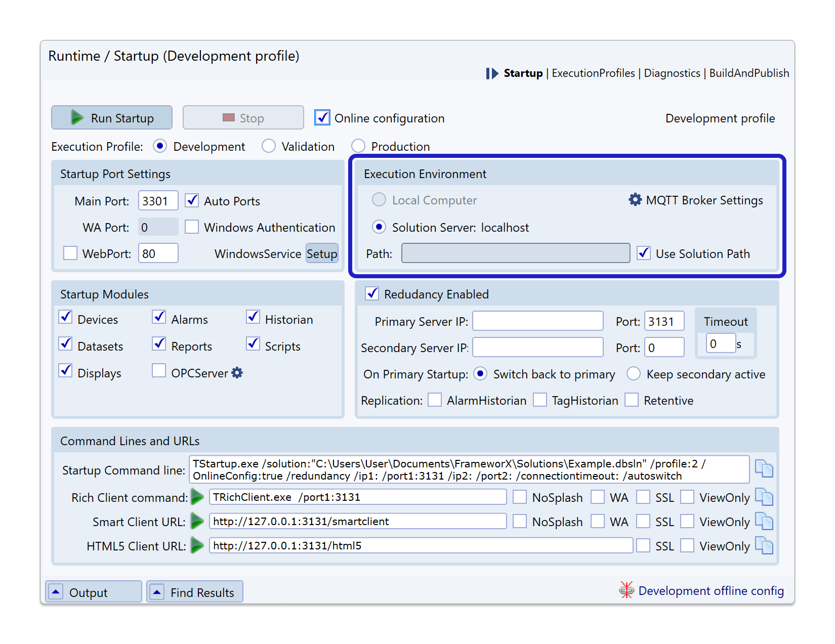The image size is (835, 644).
Task: Click the WindowsService Setup button
Action: 322,253
